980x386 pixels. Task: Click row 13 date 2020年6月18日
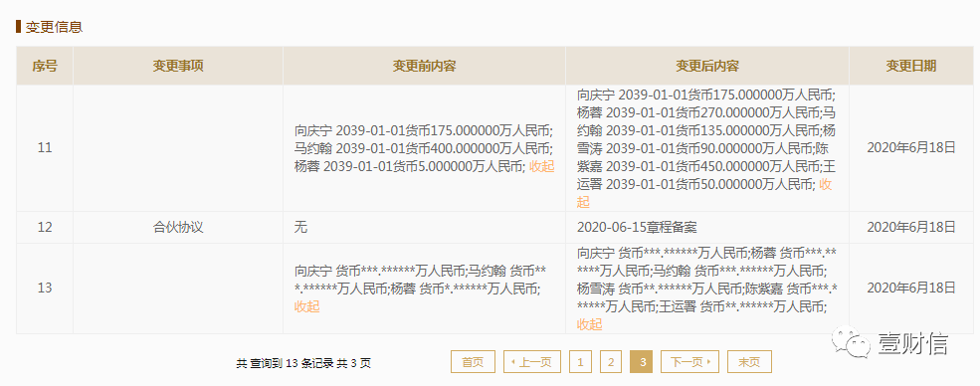pos(911,288)
